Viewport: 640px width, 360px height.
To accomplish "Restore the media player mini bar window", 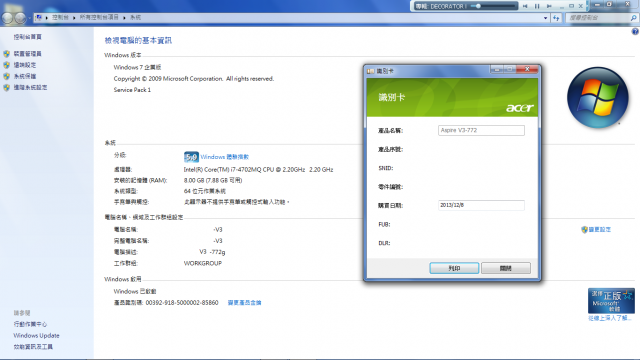I will click(x=571, y=6).
